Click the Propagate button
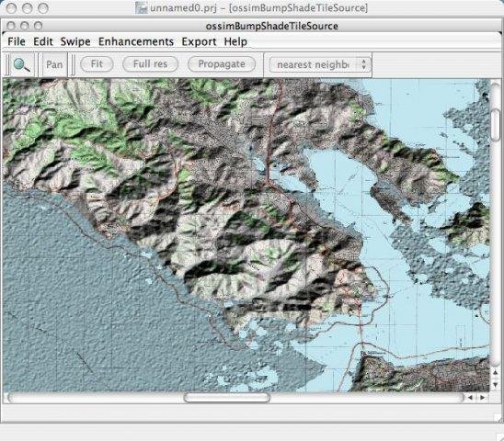Image resolution: width=504 pixels, height=441 pixels. click(x=222, y=64)
